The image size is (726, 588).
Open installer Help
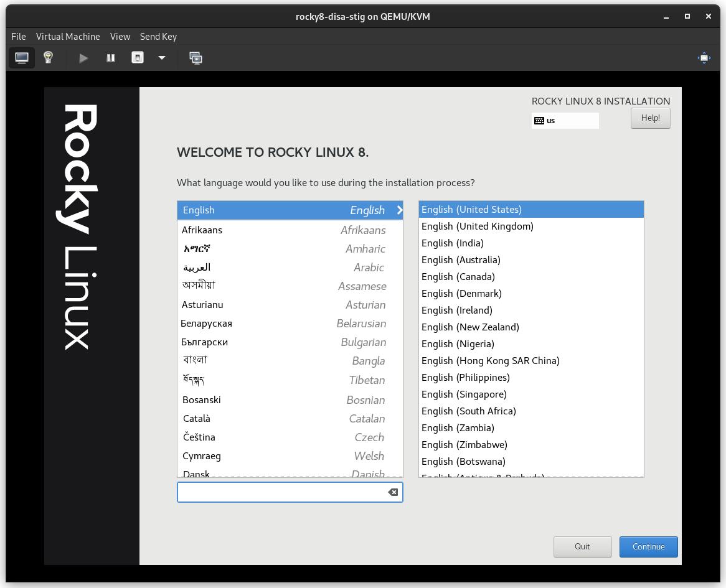click(650, 118)
